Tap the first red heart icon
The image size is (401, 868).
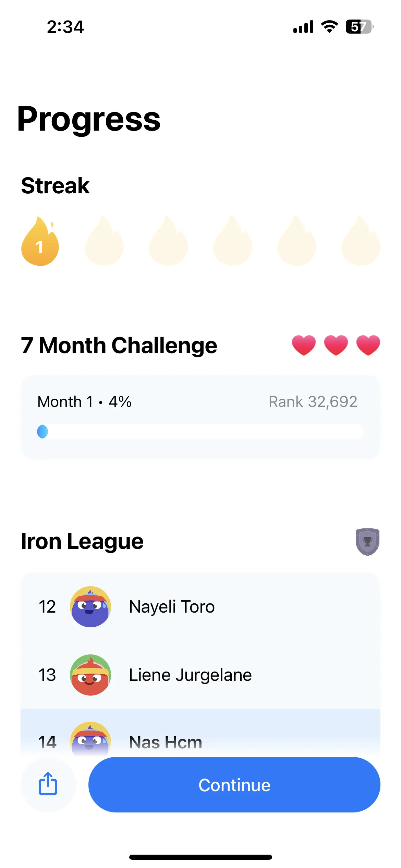click(x=304, y=345)
